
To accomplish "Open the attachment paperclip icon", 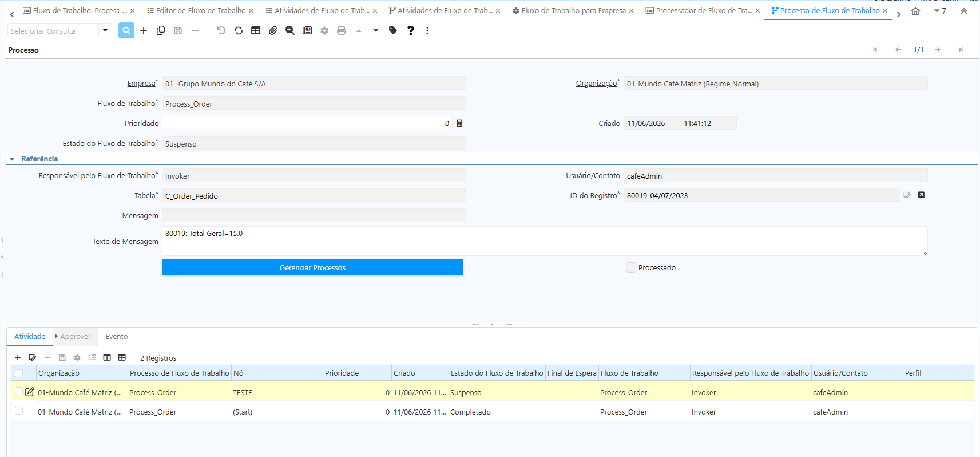I will click(x=273, y=30).
